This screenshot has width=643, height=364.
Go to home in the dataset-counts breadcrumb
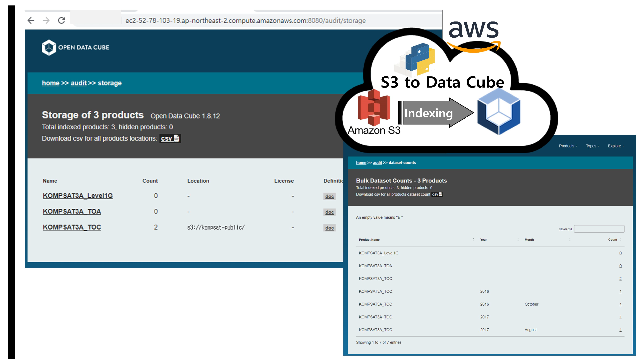pos(361,163)
